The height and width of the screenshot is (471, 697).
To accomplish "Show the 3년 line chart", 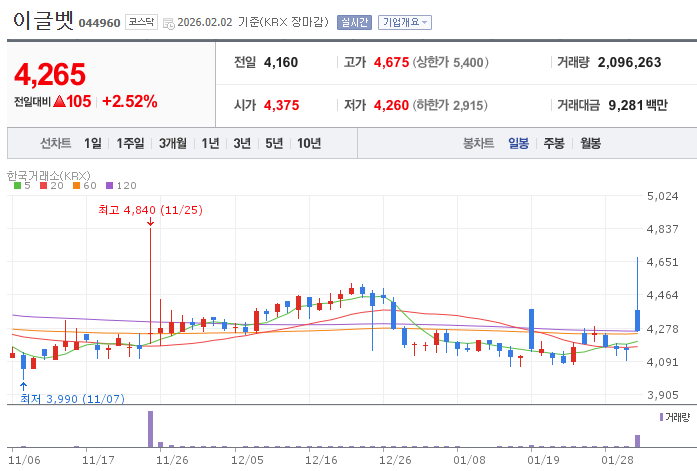I will point(242,143).
